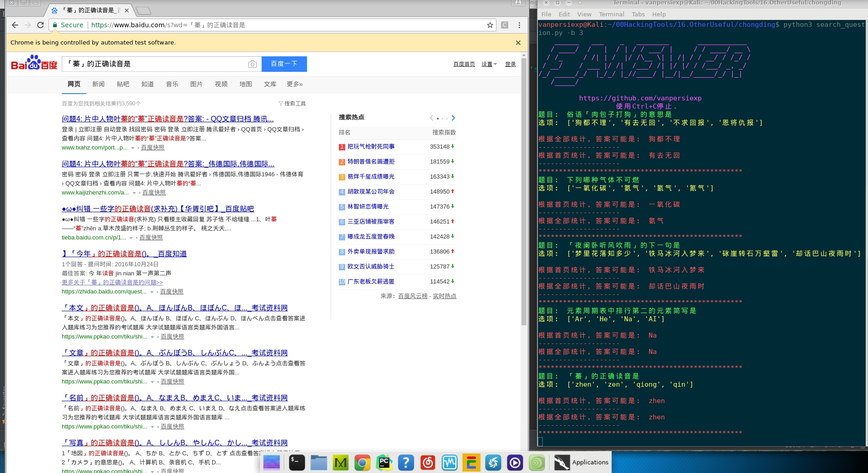Open the Terminal menu in Terminal window
The width and height of the screenshot is (868, 473).
point(611,14)
